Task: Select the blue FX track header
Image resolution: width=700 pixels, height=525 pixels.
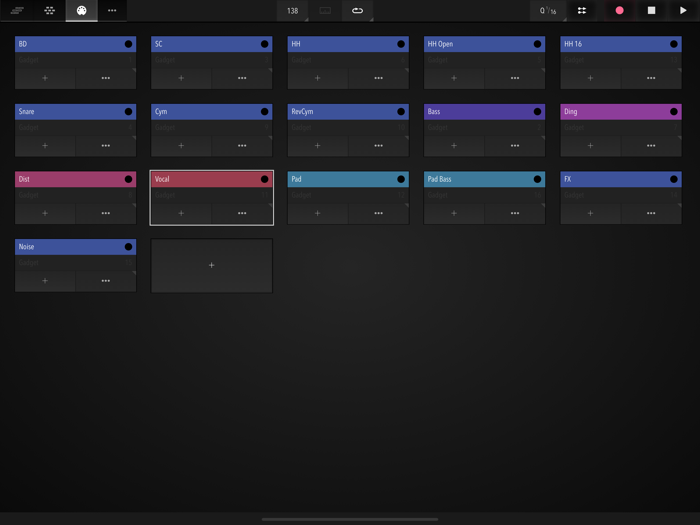Action: pos(621,179)
